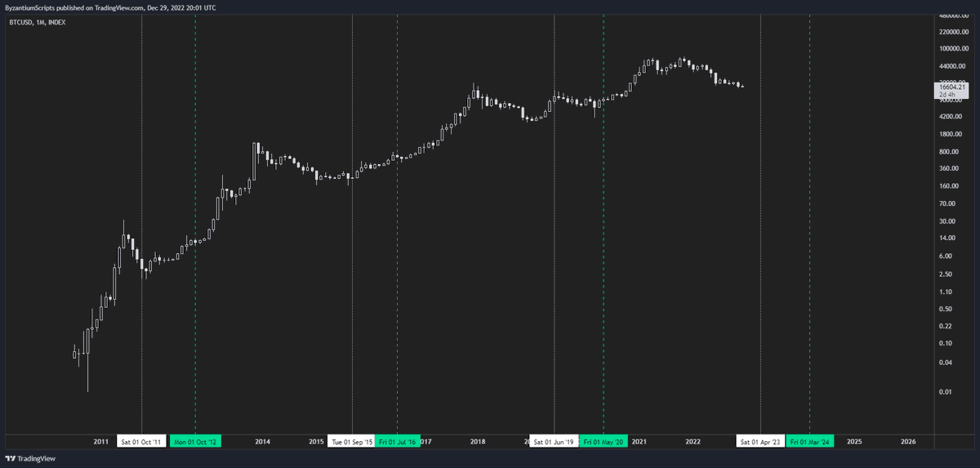This screenshot has width=980, height=468.
Task: Click the 6.00 price axis label
Action: (x=946, y=256)
